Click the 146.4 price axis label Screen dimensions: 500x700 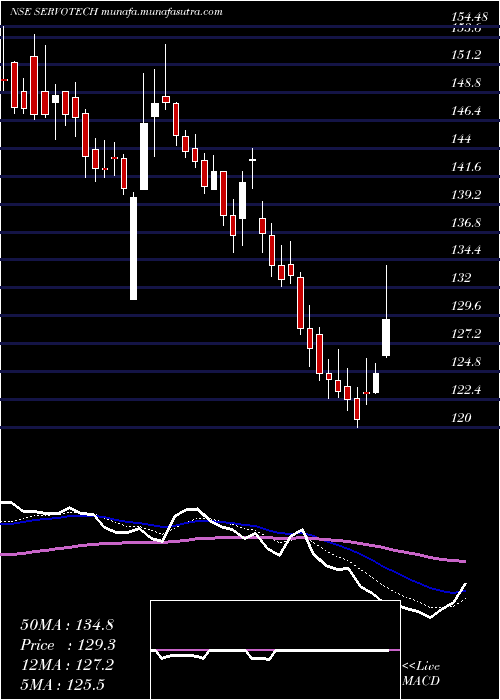(x=466, y=111)
